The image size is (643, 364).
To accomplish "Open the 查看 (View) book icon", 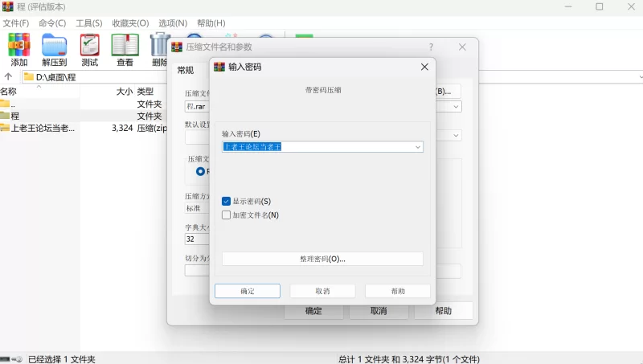I will [125, 49].
